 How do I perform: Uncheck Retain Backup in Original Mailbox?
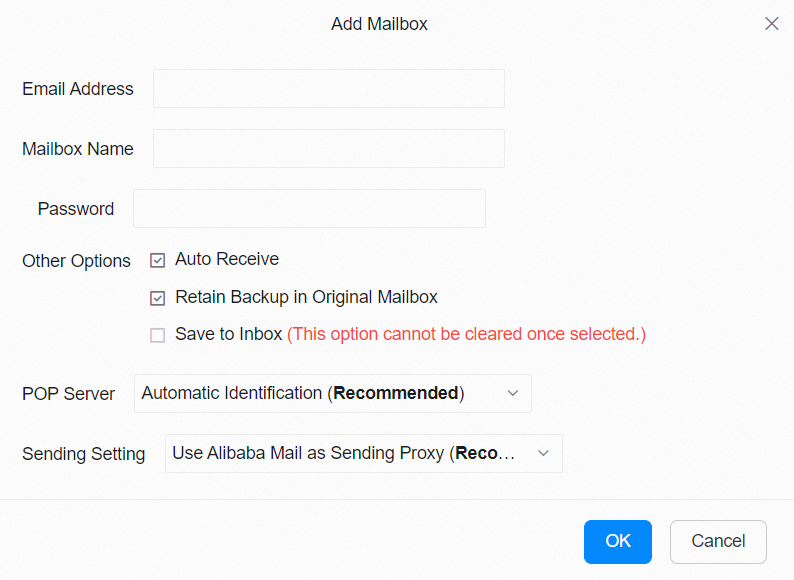point(158,298)
